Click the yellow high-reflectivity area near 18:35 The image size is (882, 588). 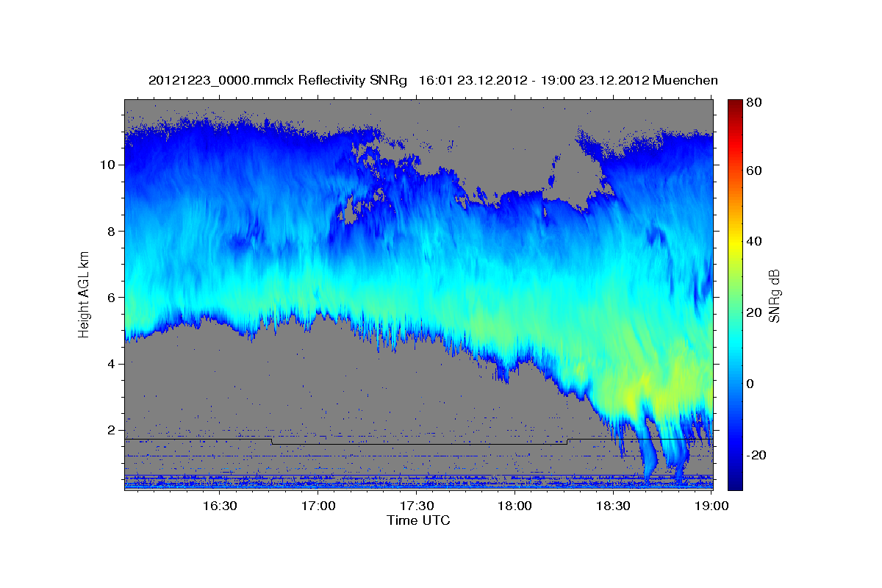tap(632, 397)
